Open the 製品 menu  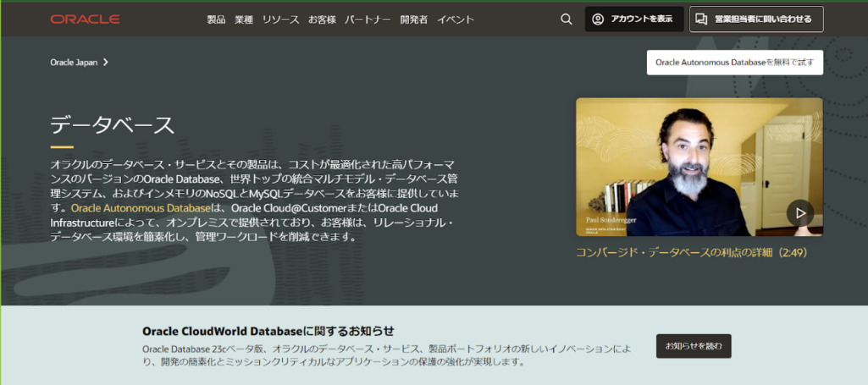(x=216, y=19)
